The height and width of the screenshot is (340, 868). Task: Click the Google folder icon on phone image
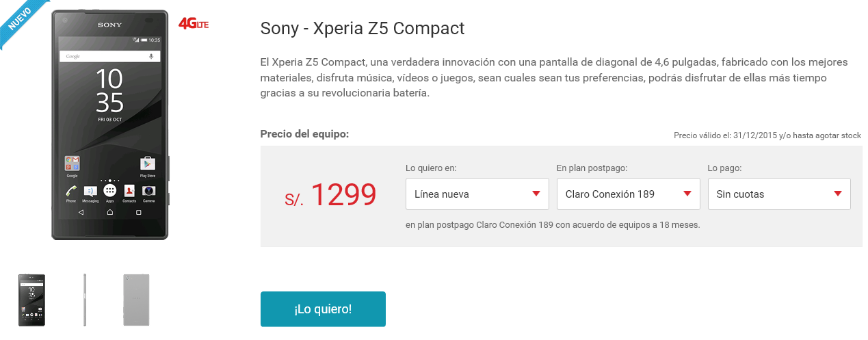pos(72,164)
